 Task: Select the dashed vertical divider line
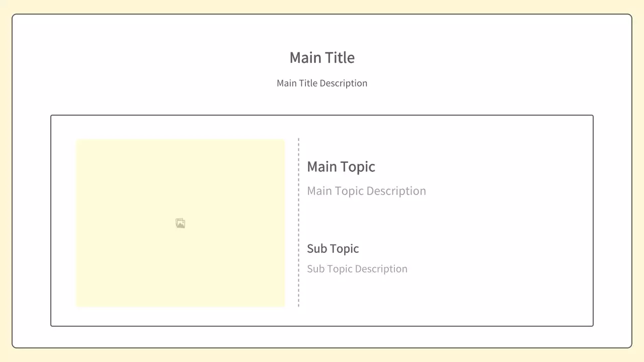(298, 222)
